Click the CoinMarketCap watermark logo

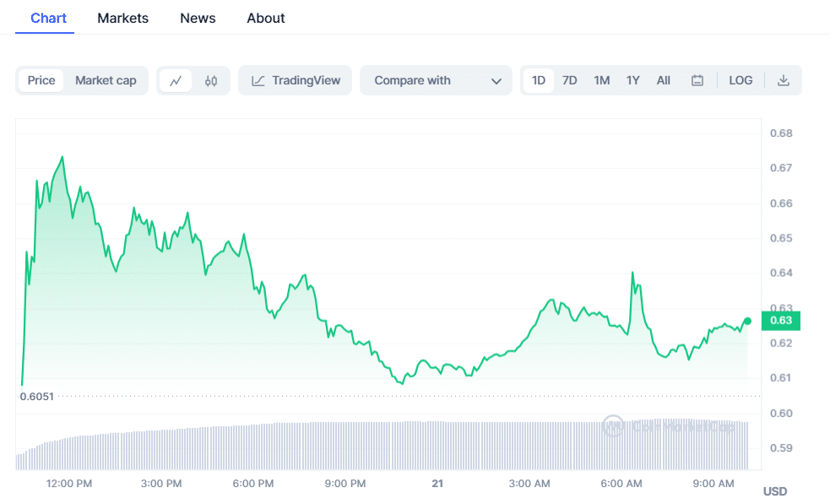tap(612, 426)
